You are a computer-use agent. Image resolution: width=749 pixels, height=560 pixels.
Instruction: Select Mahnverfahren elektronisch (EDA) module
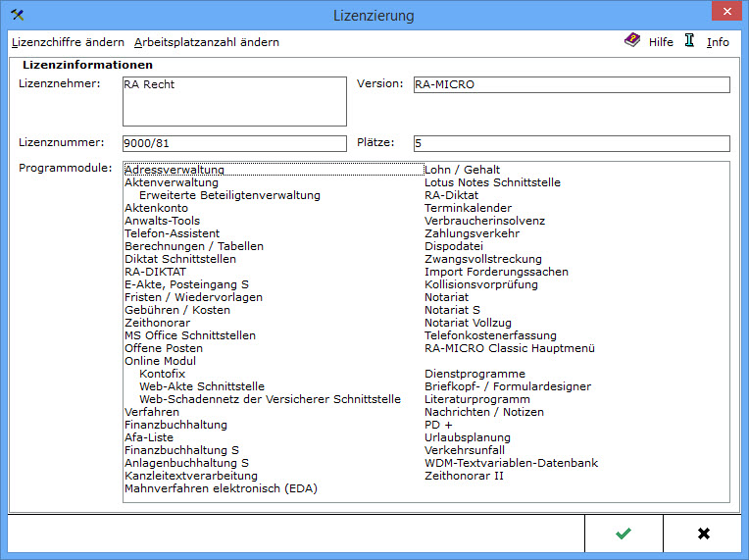pyautogui.click(x=222, y=488)
